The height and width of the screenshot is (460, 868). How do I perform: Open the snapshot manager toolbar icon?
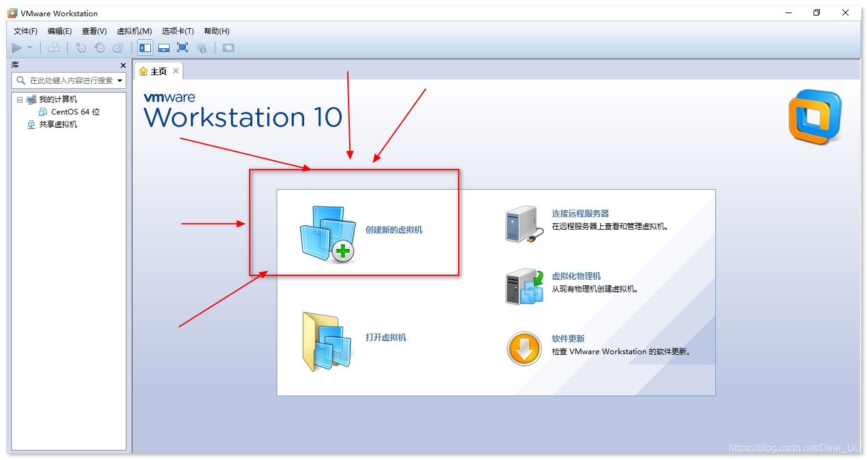pyautogui.click(x=118, y=48)
